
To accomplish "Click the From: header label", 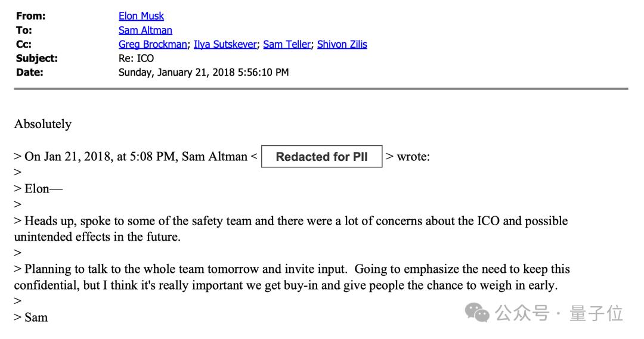I will (31, 16).
